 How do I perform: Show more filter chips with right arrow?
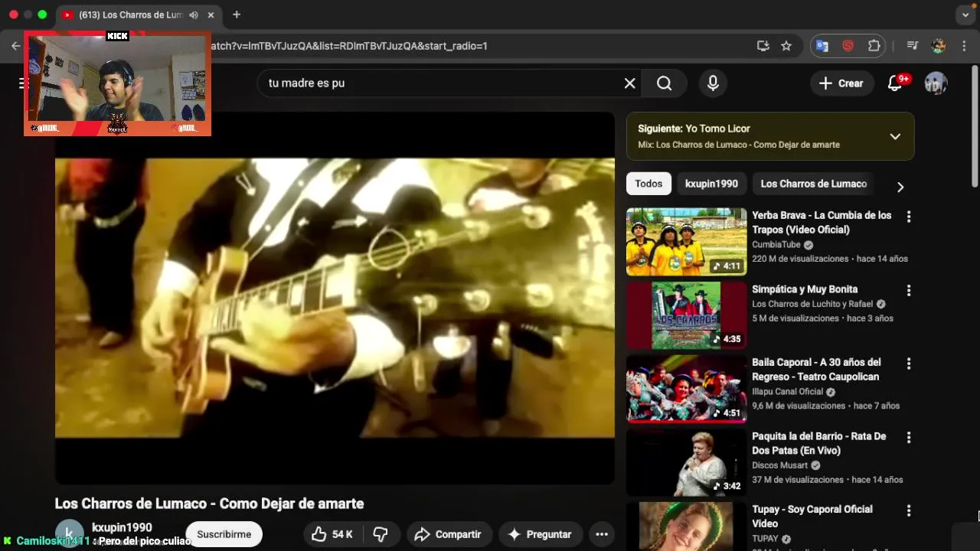click(x=900, y=187)
